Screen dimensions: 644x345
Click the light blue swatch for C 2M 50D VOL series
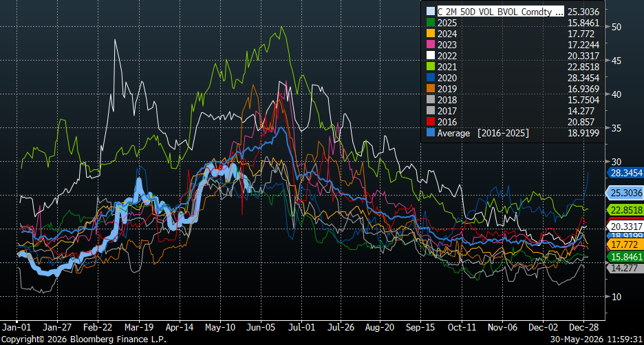430,12
